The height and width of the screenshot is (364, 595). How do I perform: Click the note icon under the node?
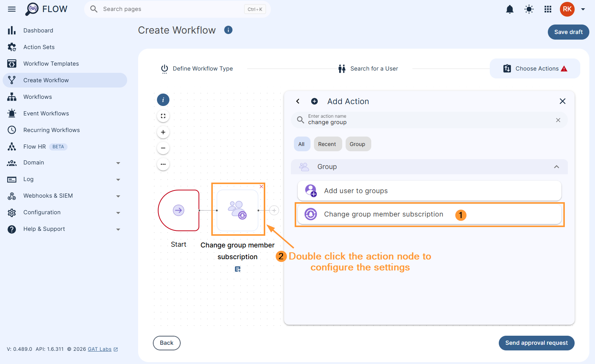238,269
